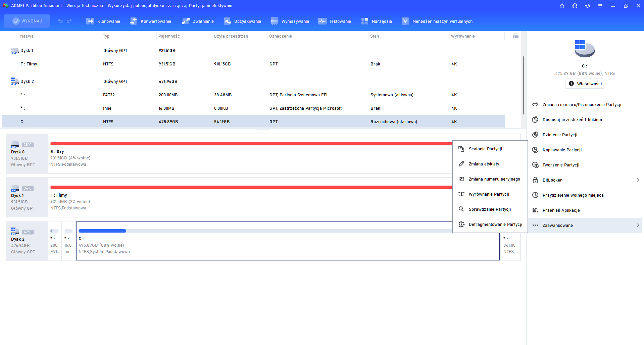This screenshot has height=345, width=644.
Task: Sort by the Użyta przestrzeń column header
Action: 231,36
